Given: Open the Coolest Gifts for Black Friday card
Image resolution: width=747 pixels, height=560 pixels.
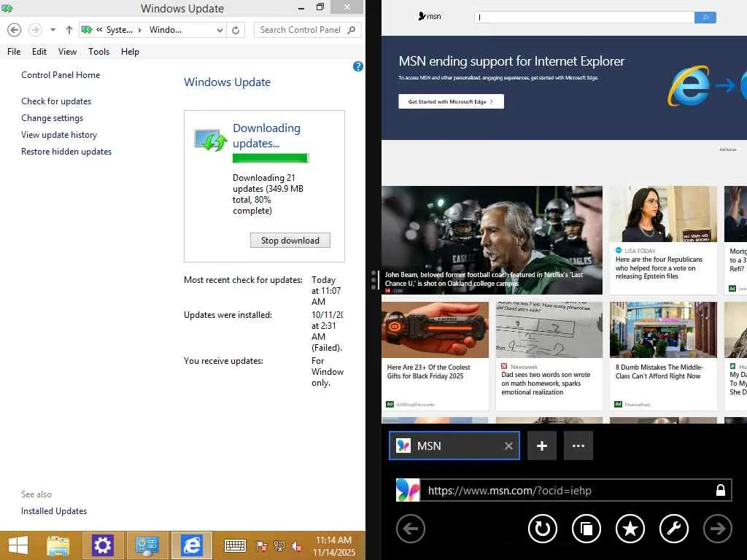Looking at the screenshot, I should pos(435,356).
